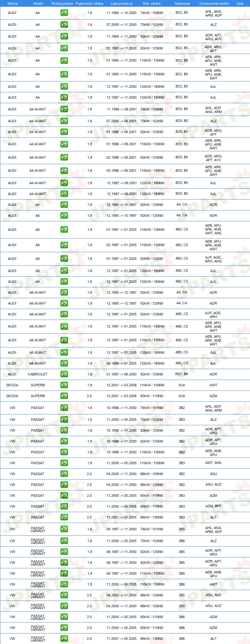Click fuel icon in A4 Avant 02.1996 row
250x644 pixels.
pos(64,157)
